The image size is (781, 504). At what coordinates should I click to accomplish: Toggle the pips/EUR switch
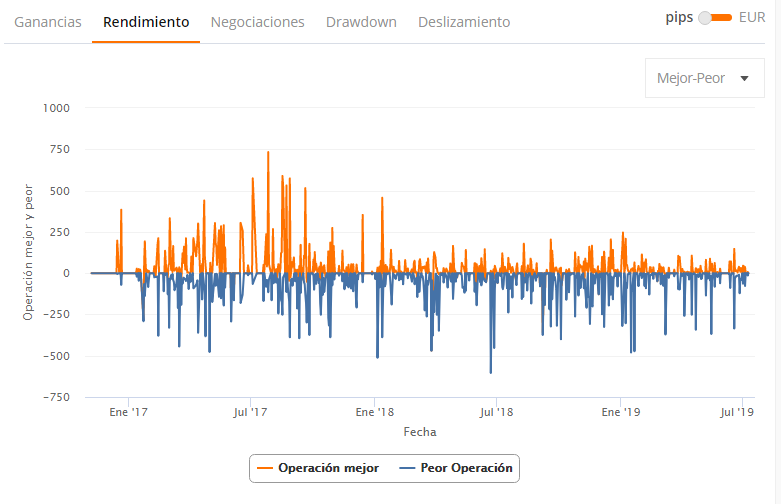[715, 18]
